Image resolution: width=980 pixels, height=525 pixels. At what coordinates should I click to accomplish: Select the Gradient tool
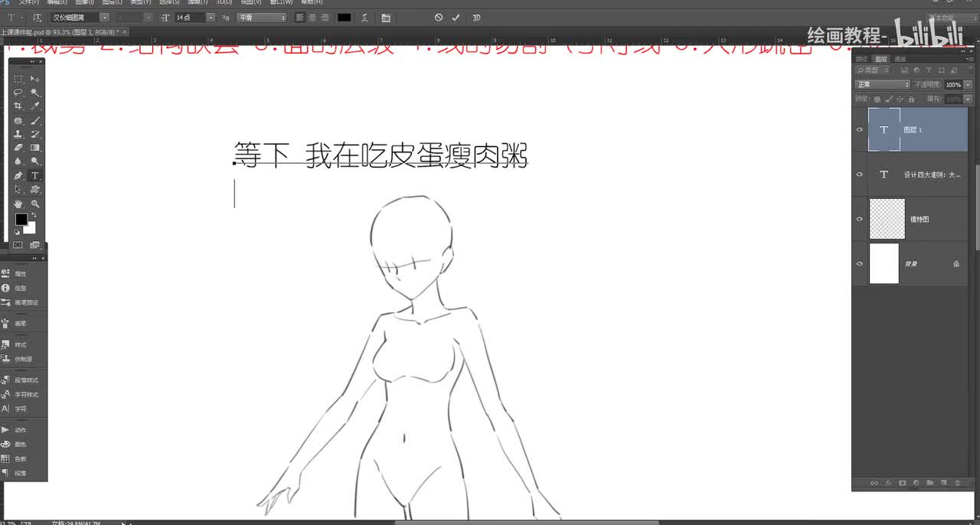pos(35,148)
